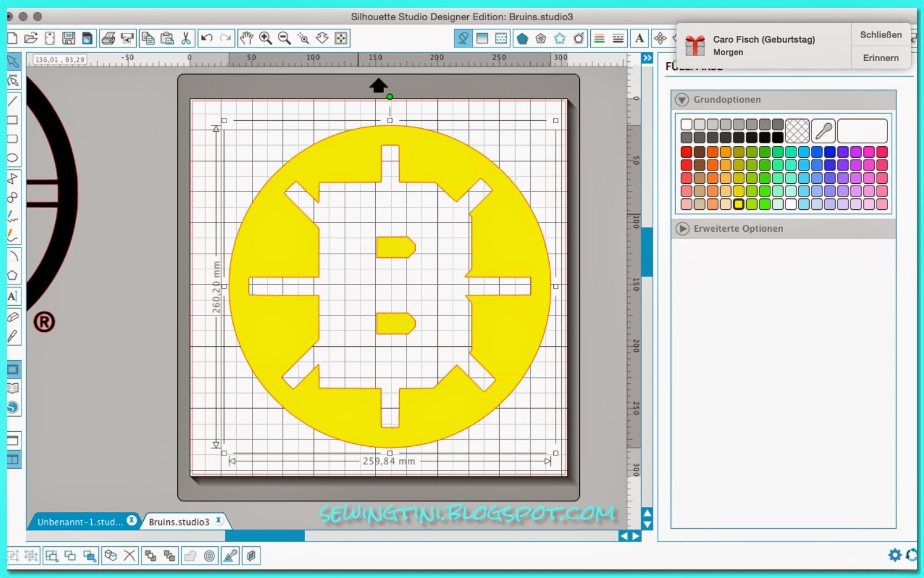Viewport: 924px width, 578px height.
Task: Click the horizontal scrollbar thumb
Action: tap(264, 536)
